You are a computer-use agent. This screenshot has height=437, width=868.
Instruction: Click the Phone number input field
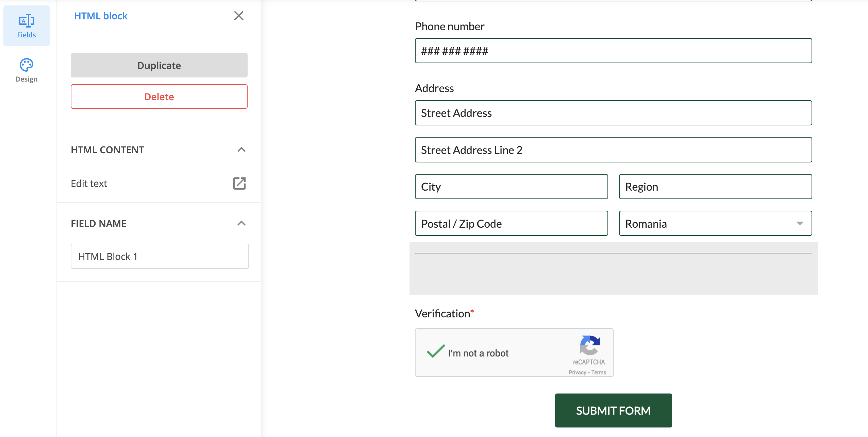tap(613, 51)
